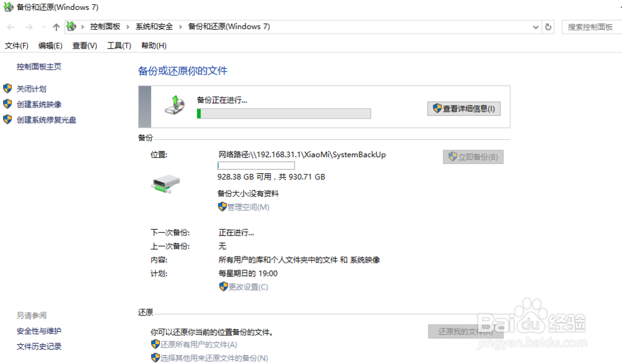Click the 搜索控制面板 search box
The image size is (622, 364).
(x=591, y=27)
